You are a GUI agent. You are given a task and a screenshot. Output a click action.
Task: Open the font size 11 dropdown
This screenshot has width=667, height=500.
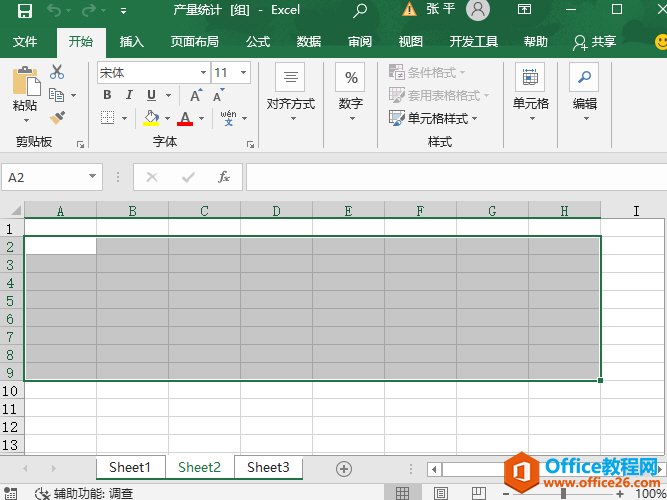[x=243, y=73]
